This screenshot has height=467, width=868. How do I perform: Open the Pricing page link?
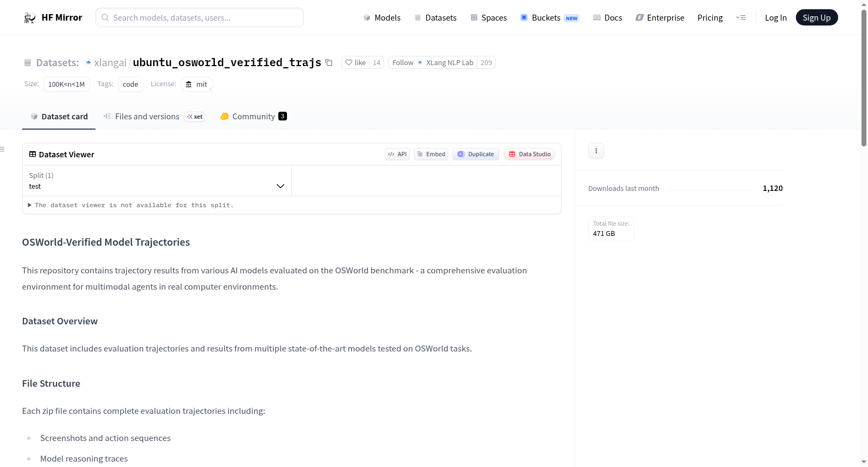(710, 17)
